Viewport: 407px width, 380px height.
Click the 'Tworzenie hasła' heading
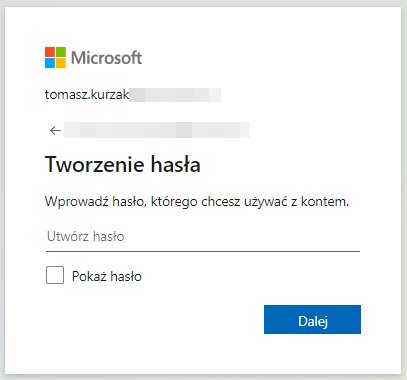pyautogui.click(x=123, y=164)
